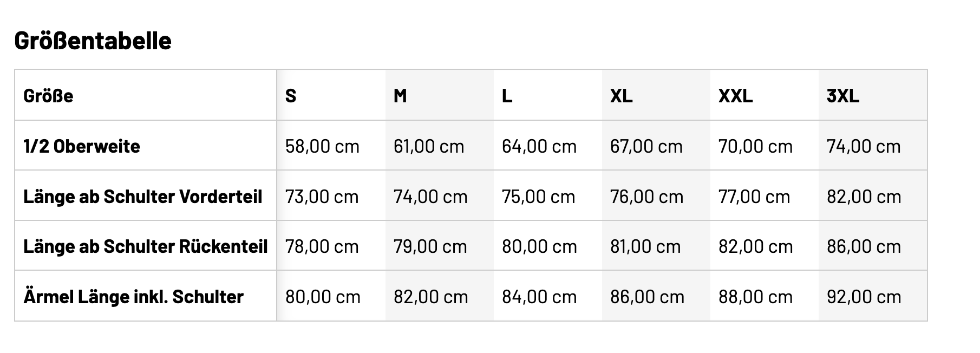Select the 74,00 cm cell under 3XL
Viewport: 980px width, 353px height.
pos(864,146)
